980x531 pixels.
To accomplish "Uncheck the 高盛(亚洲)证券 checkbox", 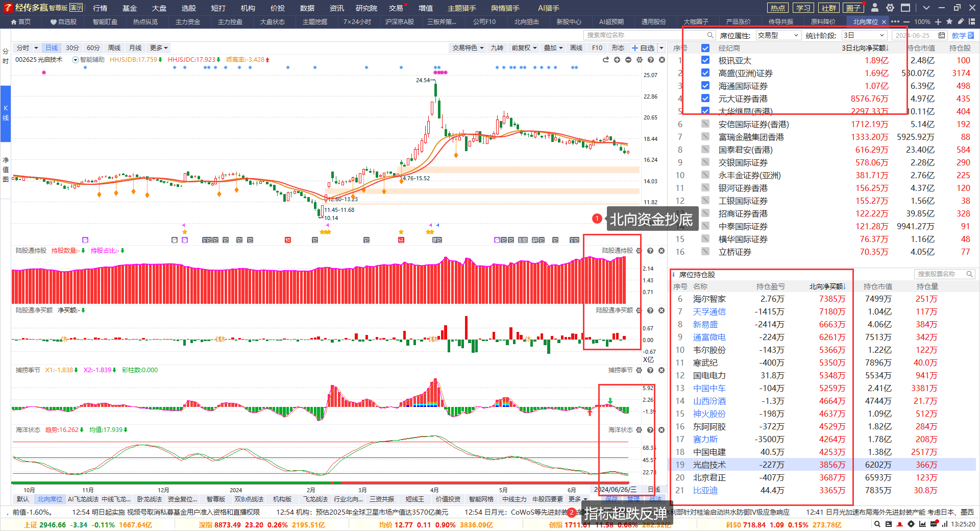I will 705,73.
